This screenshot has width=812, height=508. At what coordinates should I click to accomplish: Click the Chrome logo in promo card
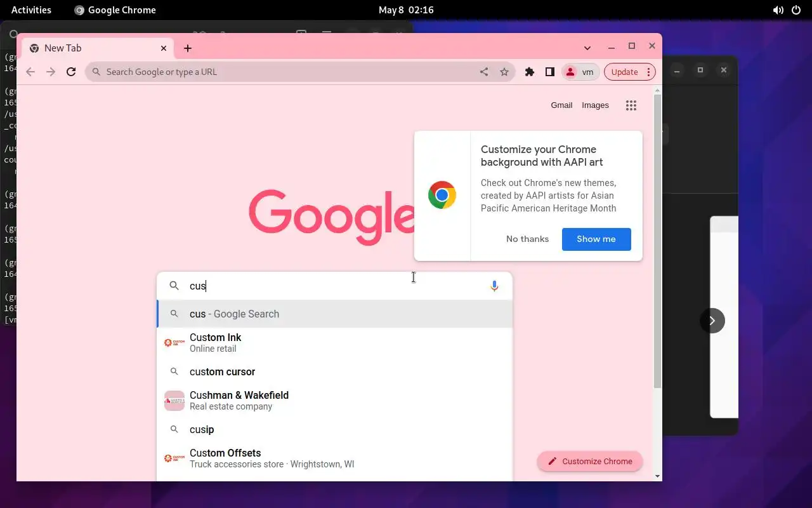[x=442, y=195]
